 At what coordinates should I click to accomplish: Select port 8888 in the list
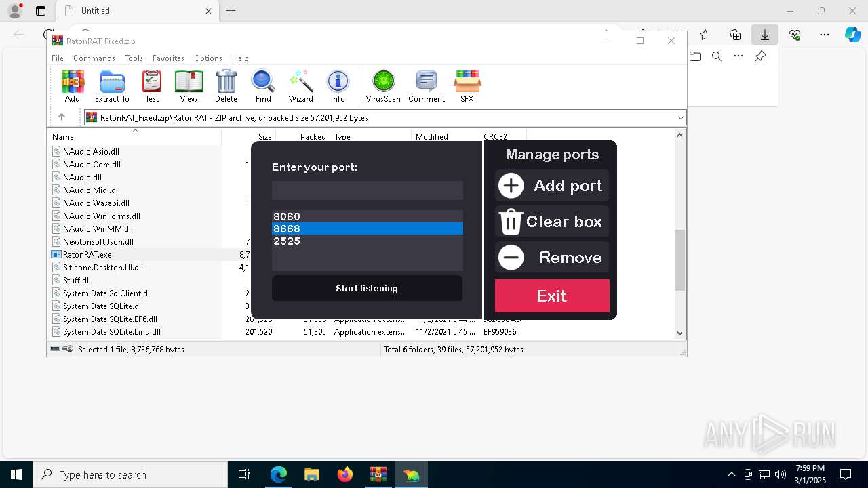[368, 228]
